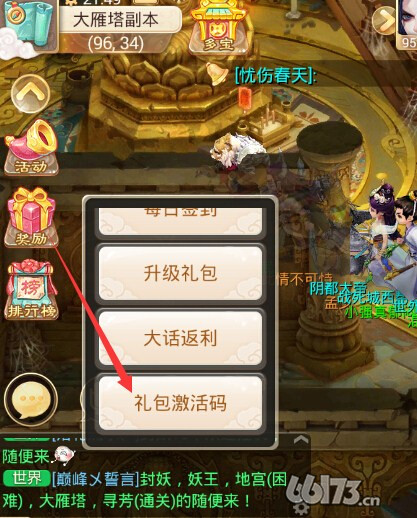This screenshot has height=518, width=417.
Task: Tap the white lion creature on map
Action: pos(239,153)
